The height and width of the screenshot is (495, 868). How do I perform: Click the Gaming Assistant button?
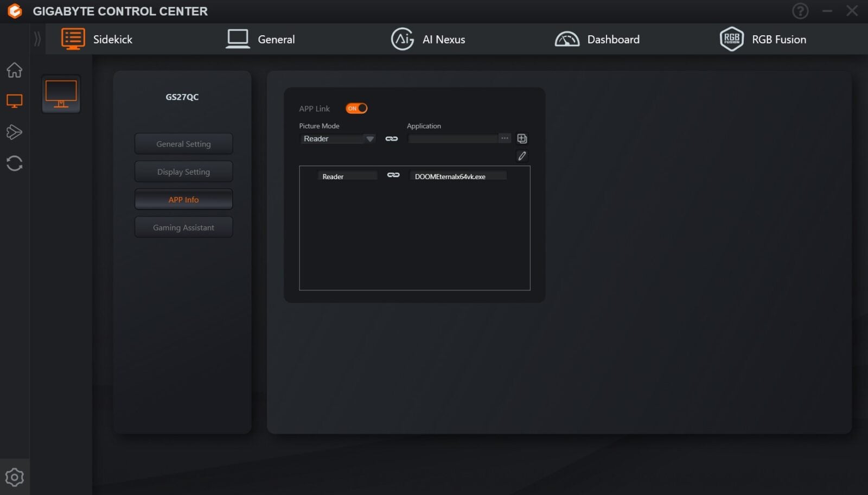(x=183, y=227)
